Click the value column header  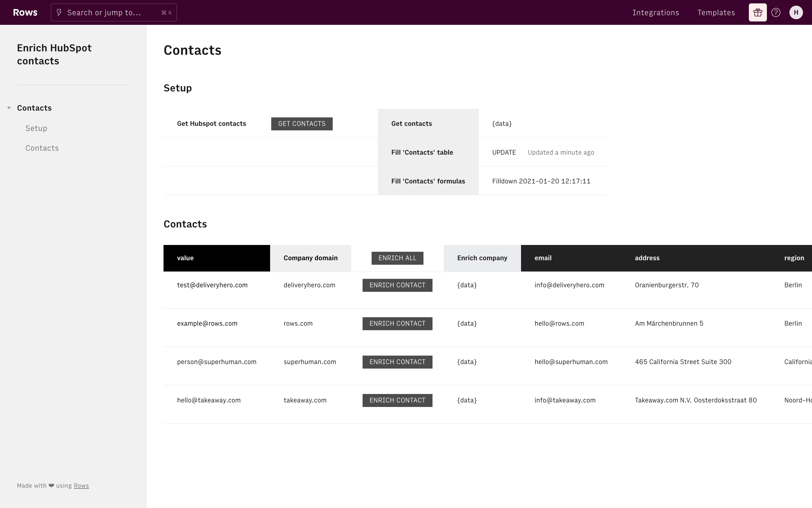pos(217,258)
